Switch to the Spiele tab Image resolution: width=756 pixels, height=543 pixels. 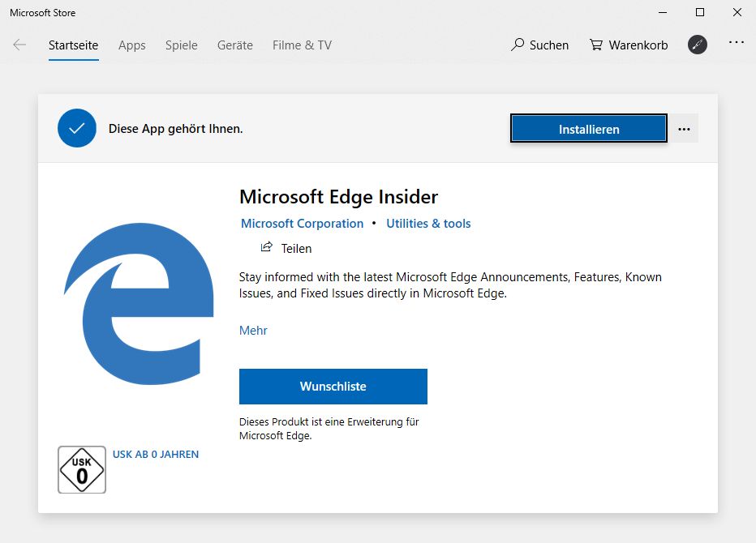coord(181,45)
